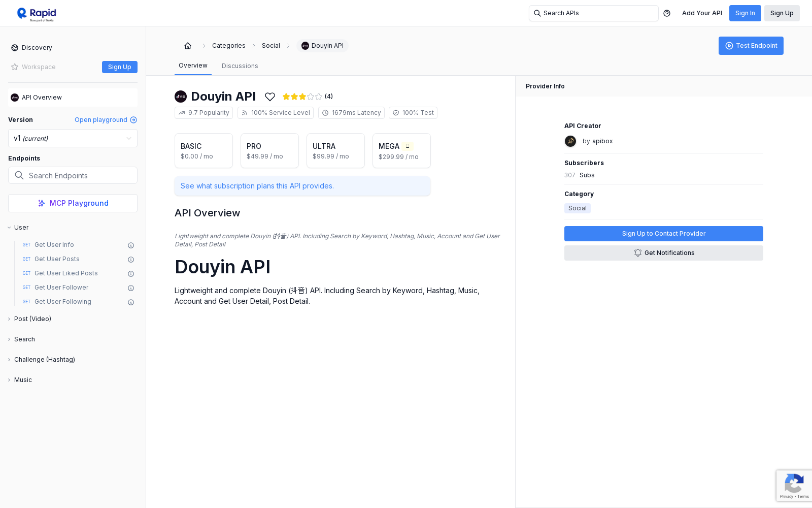Click the apibox creator avatar
The height and width of the screenshot is (508, 812).
[570, 141]
